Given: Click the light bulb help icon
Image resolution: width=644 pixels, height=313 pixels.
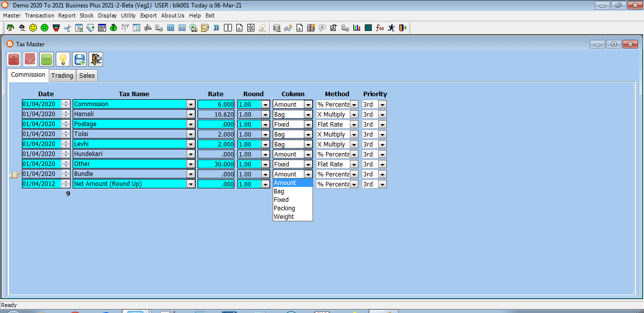Looking at the screenshot, I should [x=63, y=60].
